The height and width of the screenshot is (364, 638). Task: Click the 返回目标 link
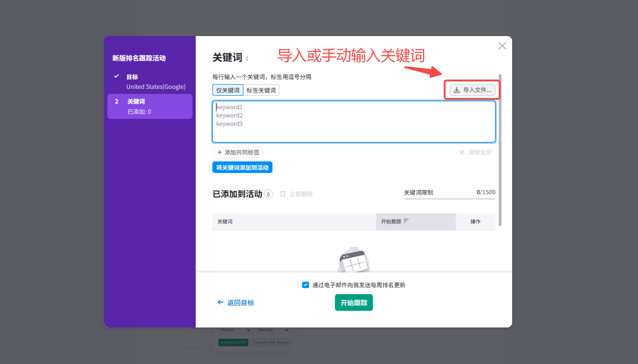(x=240, y=302)
